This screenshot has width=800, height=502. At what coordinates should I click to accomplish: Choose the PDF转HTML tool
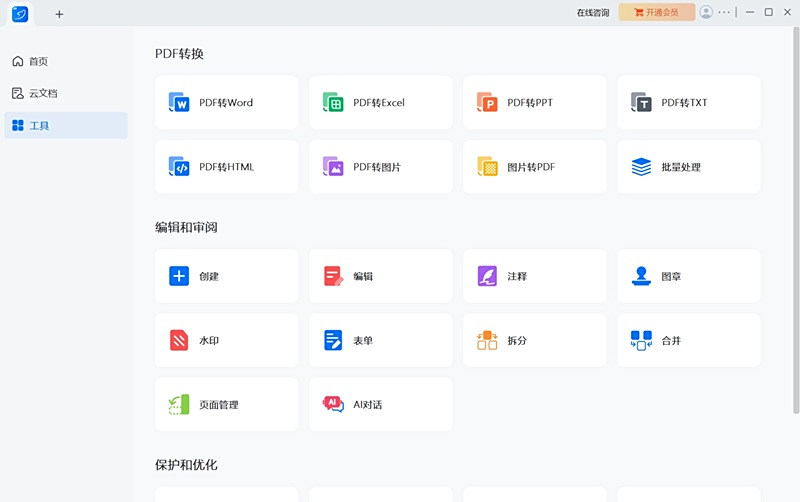point(226,167)
